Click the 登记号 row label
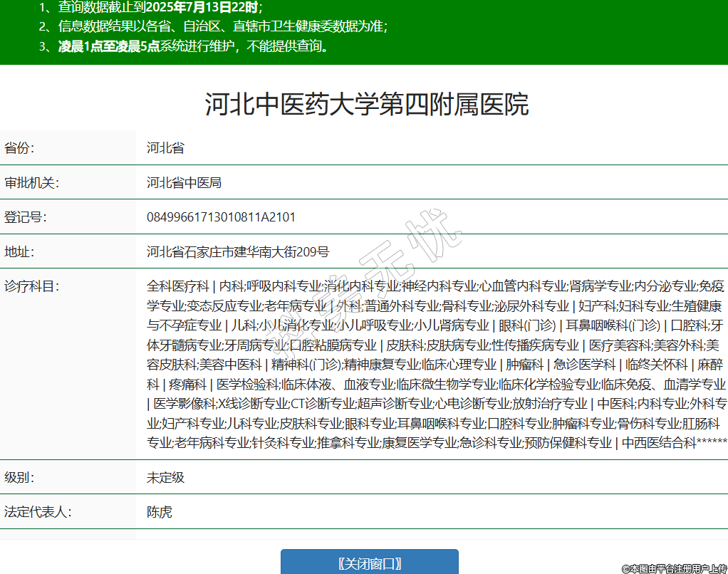The image size is (728, 574). pyautogui.click(x=26, y=217)
